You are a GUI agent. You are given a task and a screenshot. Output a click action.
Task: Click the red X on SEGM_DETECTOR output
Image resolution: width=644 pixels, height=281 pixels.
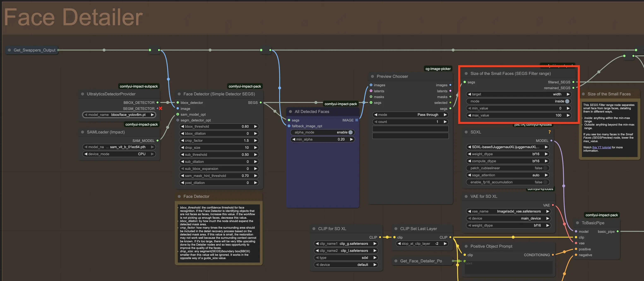tap(161, 108)
